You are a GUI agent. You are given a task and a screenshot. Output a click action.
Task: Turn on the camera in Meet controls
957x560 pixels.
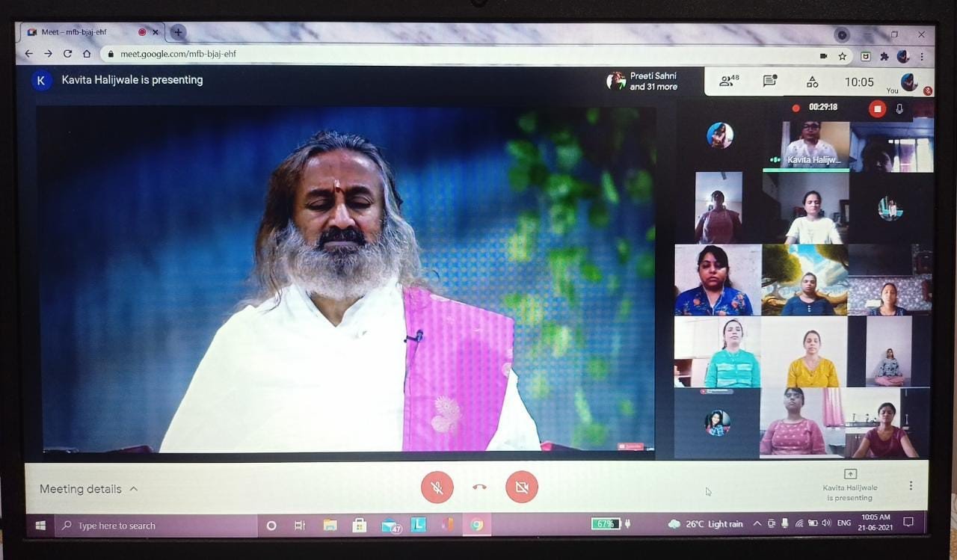coord(522,487)
